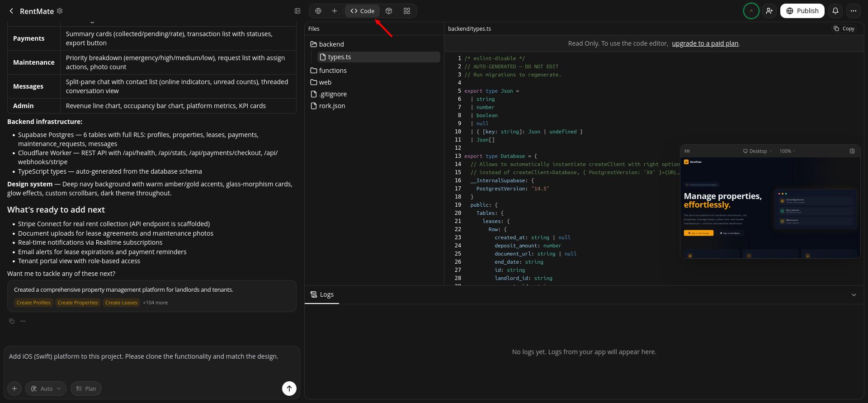
Task: Expand the floating preview window icon
Action: [x=852, y=151]
